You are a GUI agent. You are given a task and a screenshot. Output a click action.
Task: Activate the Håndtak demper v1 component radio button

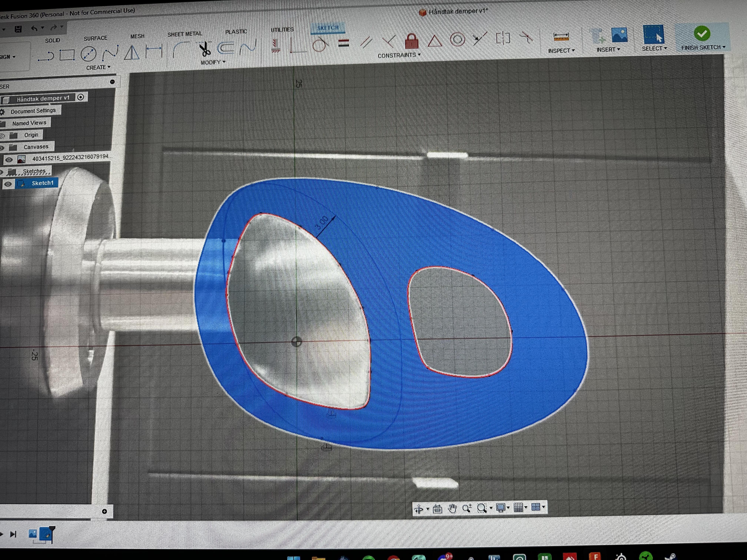(80, 97)
